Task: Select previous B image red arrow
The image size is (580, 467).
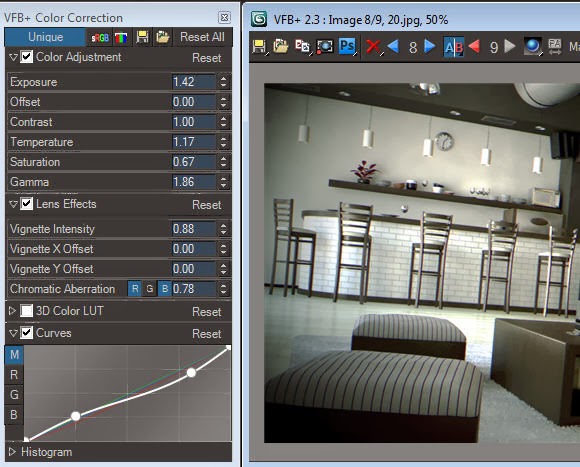Action: 474,47
